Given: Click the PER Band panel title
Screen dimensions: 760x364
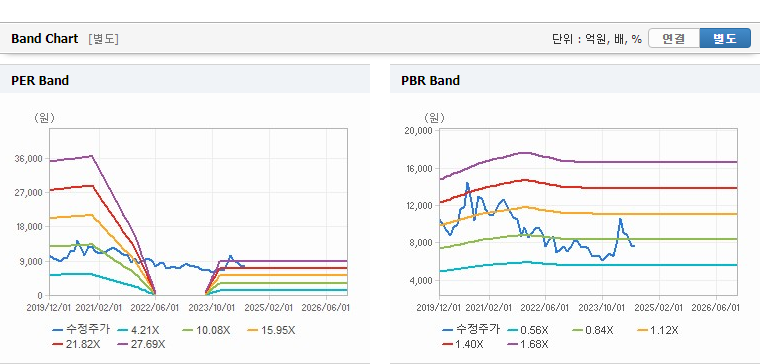Looking at the screenshot, I should click(x=40, y=80).
